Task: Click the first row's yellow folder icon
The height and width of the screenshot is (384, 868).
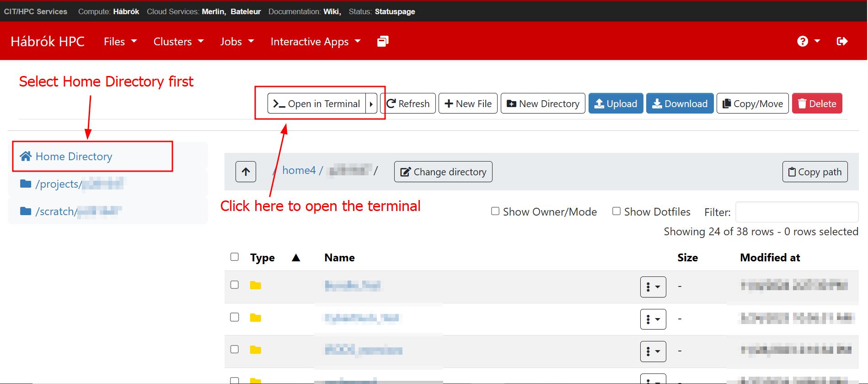Action: click(255, 285)
